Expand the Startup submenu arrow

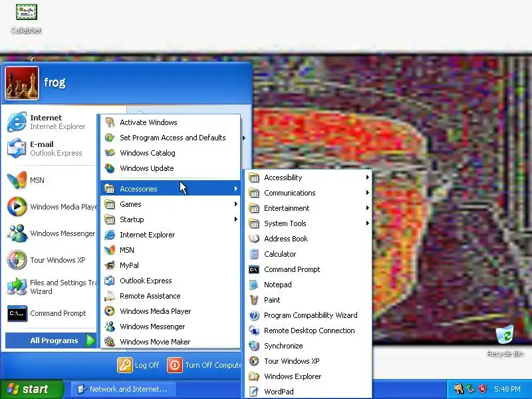tap(235, 219)
